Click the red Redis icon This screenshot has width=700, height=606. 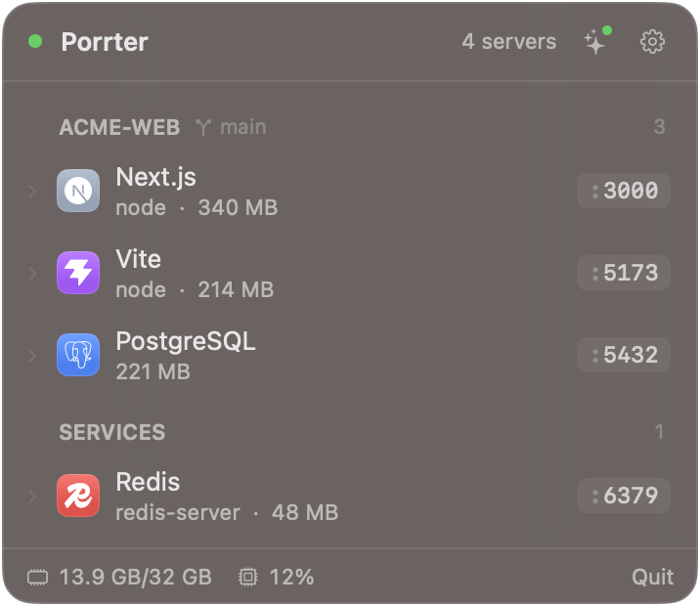78,496
